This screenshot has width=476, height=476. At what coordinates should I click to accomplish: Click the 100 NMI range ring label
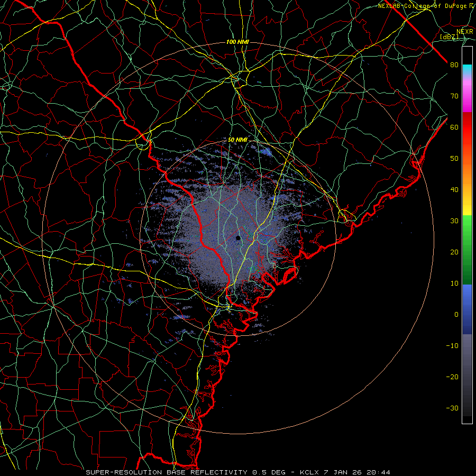(x=237, y=42)
